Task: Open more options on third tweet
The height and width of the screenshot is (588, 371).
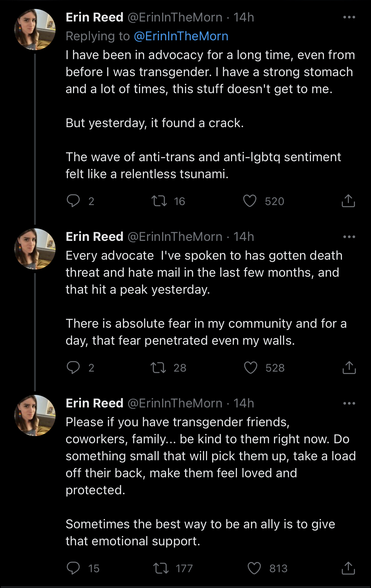Action: pos(349,404)
